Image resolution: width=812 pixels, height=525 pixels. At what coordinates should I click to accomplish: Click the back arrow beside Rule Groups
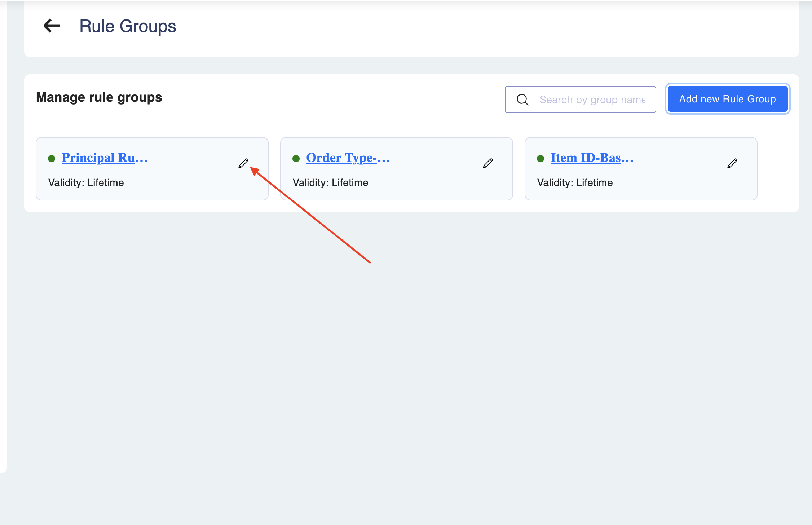[52, 26]
